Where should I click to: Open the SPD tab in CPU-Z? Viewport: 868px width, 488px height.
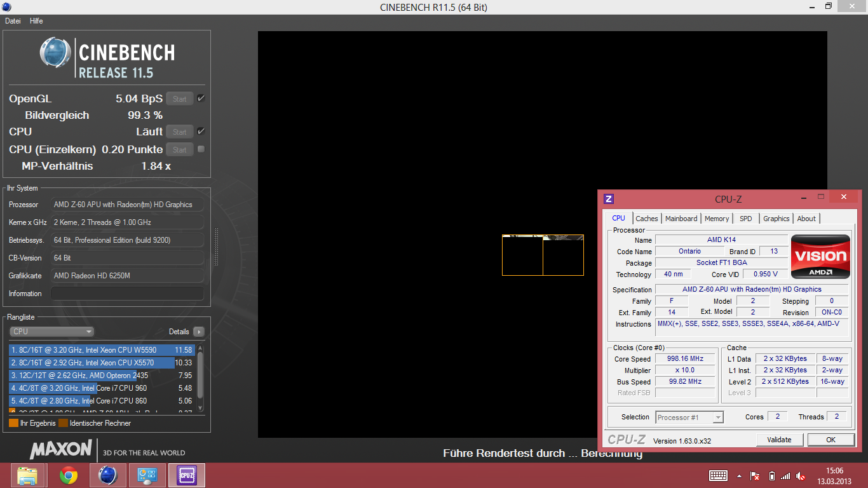point(746,219)
